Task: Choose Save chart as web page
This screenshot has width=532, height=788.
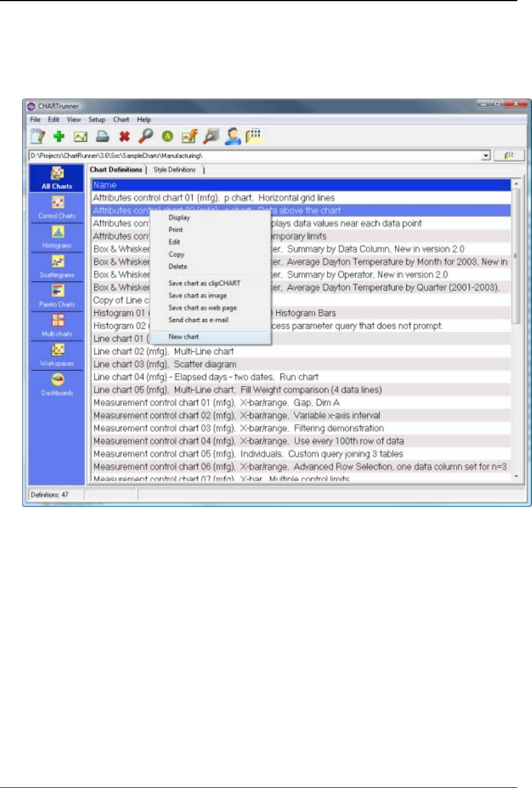Action: point(202,308)
